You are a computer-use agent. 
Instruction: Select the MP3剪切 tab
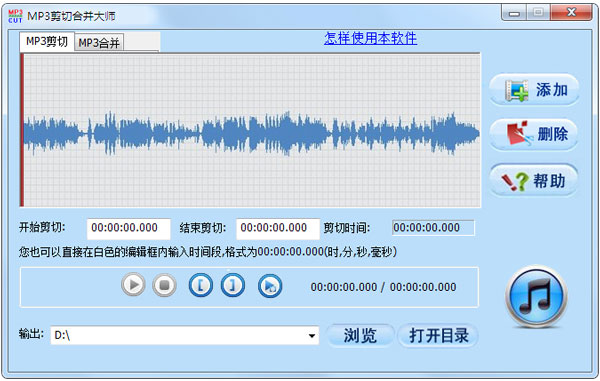coord(47,41)
